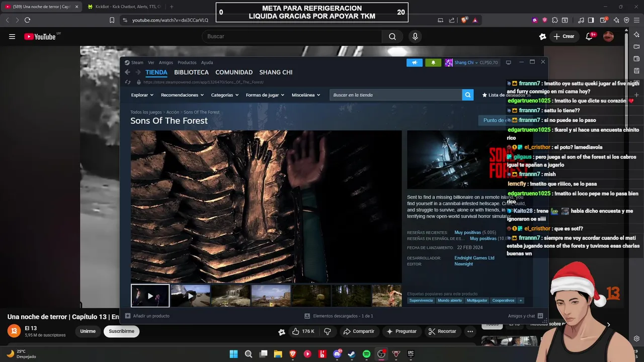Click the Añadir un producto button
644x362 pixels.
(x=147, y=316)
